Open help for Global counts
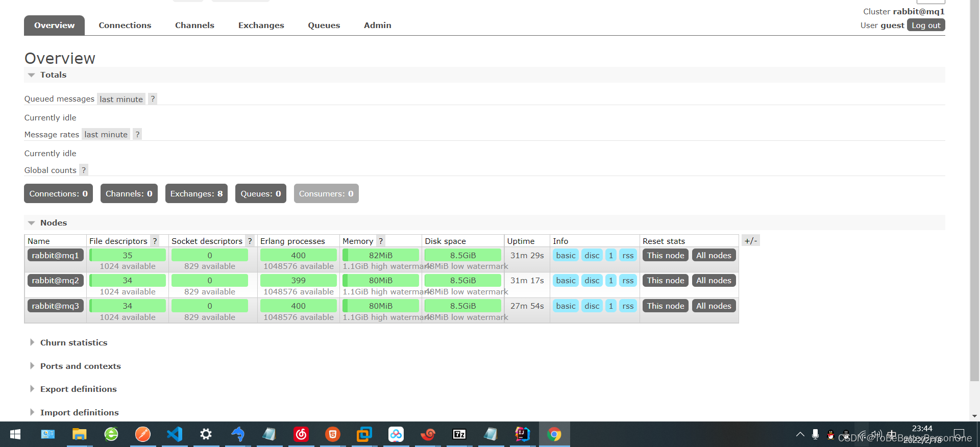980x447 pixels. [x=84, y=170]
